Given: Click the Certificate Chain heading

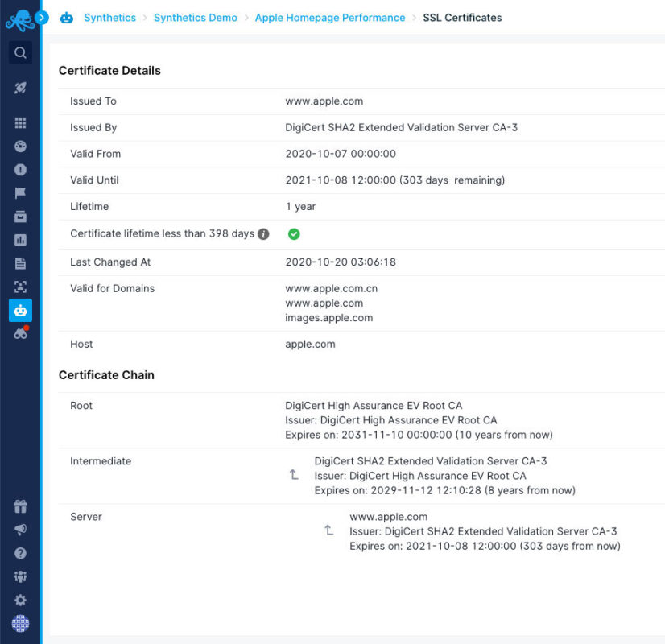Looking at the screenshot, I should [x=106, y=375].
